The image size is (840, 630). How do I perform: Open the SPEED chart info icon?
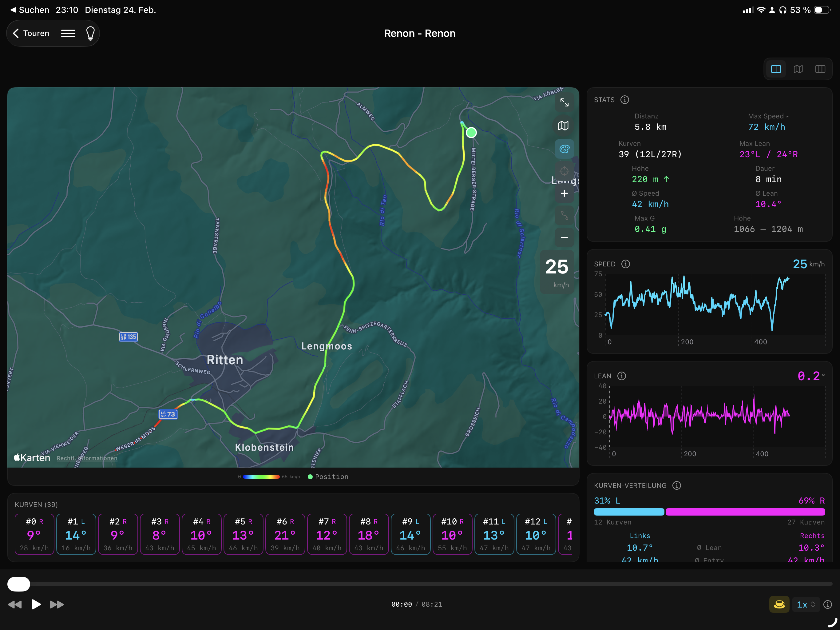[625, 264]
